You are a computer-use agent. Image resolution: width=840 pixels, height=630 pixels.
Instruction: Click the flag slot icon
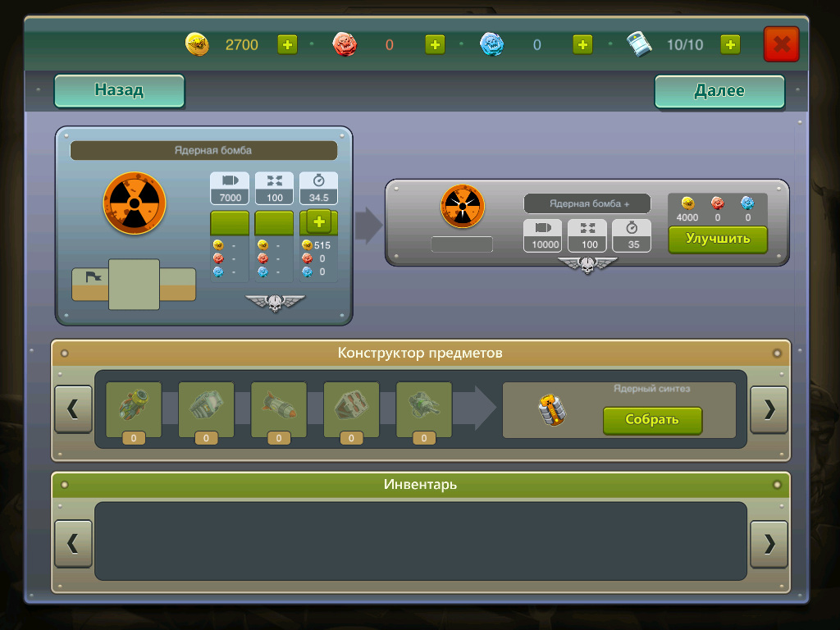tap(94, 277)
